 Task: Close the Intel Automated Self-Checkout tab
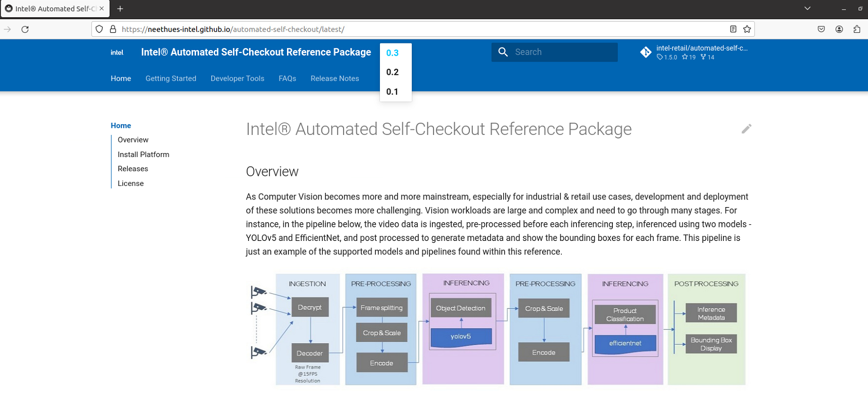coord(102,9)
